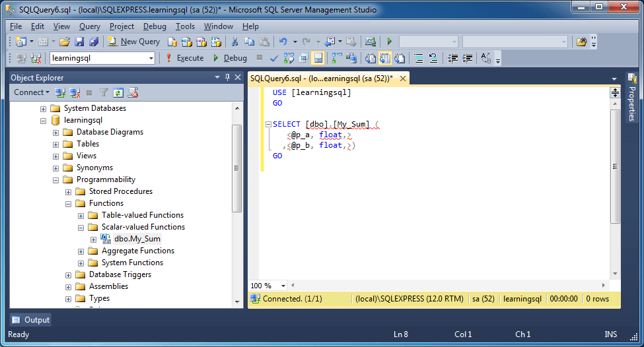This screenshot has width=644, height=347.
Task: Open the View menu
Action: click(61, 26)
